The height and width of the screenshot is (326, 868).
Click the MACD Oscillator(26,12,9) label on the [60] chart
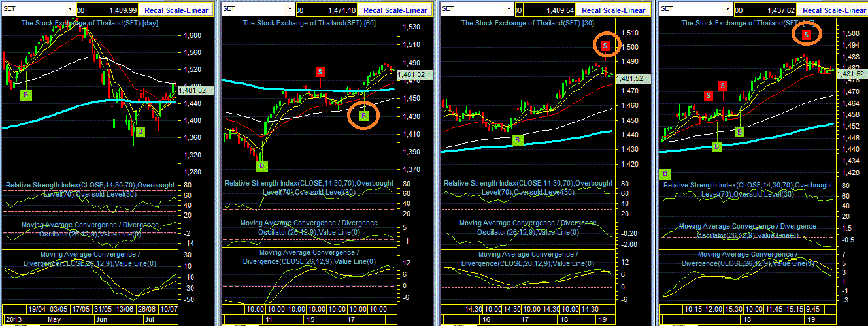click(x=310, y=227)
